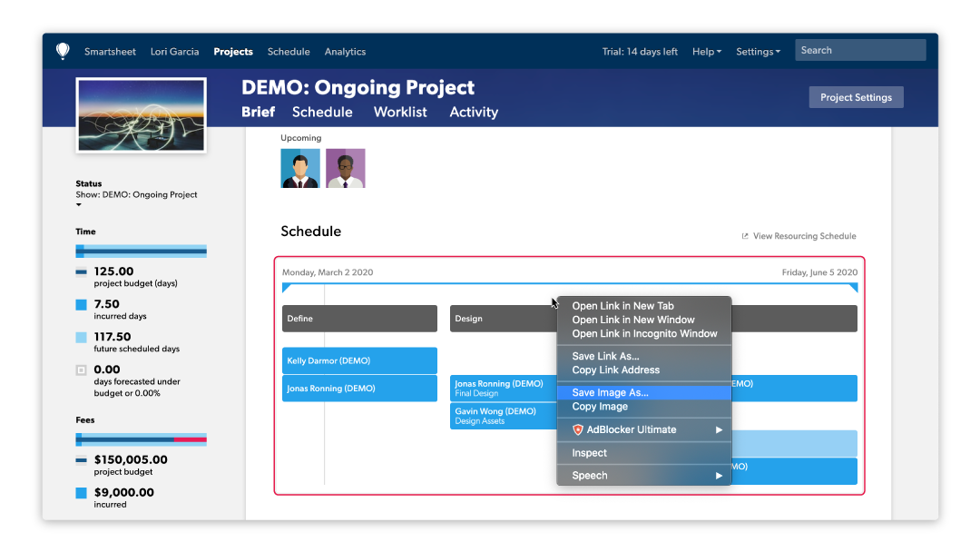Click dark blue swatch beside $150,005.00 project budget

click(x=82, y=460)
